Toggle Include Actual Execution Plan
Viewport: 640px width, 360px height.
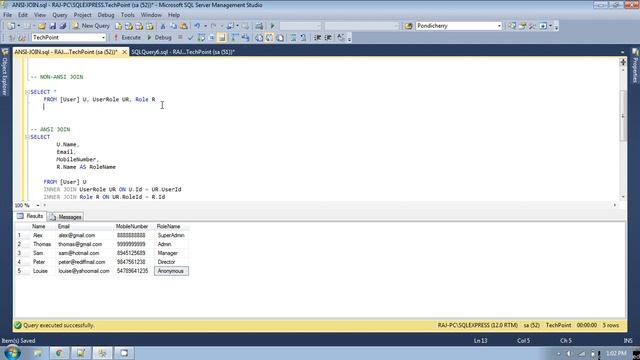tap(235, 38)
